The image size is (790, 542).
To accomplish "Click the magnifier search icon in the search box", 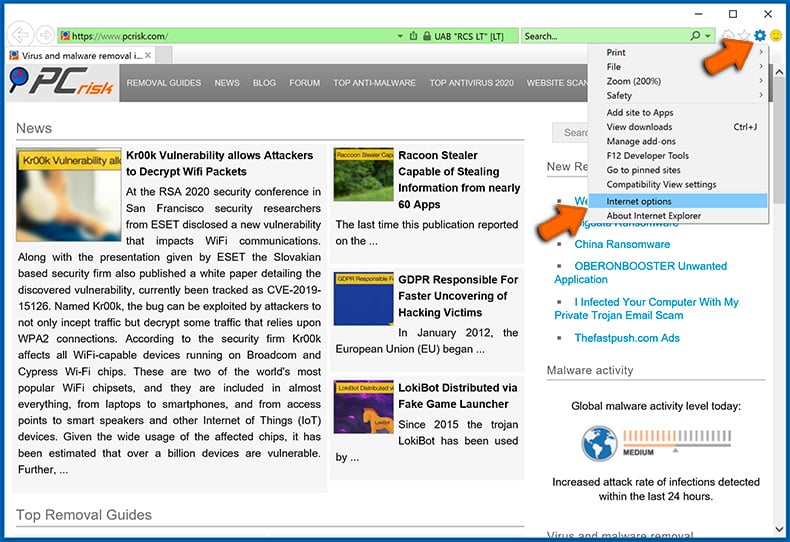I will coord(695,36).
